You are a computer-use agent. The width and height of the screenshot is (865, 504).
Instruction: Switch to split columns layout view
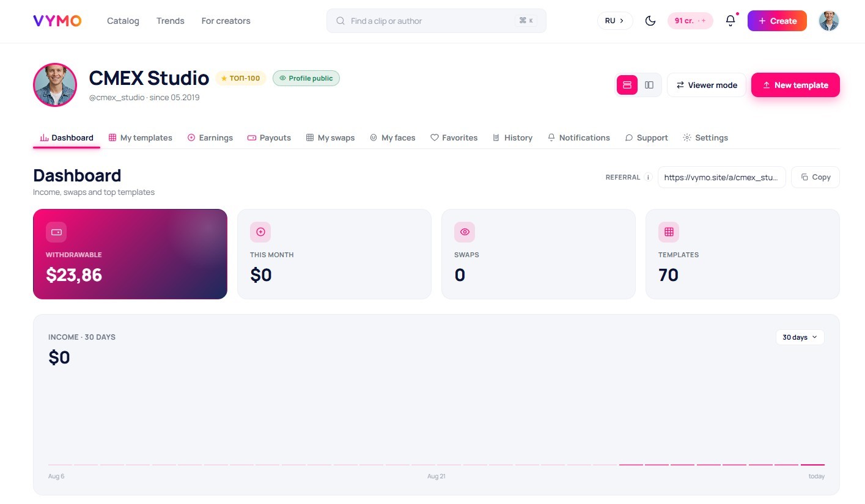click(649, 85)
